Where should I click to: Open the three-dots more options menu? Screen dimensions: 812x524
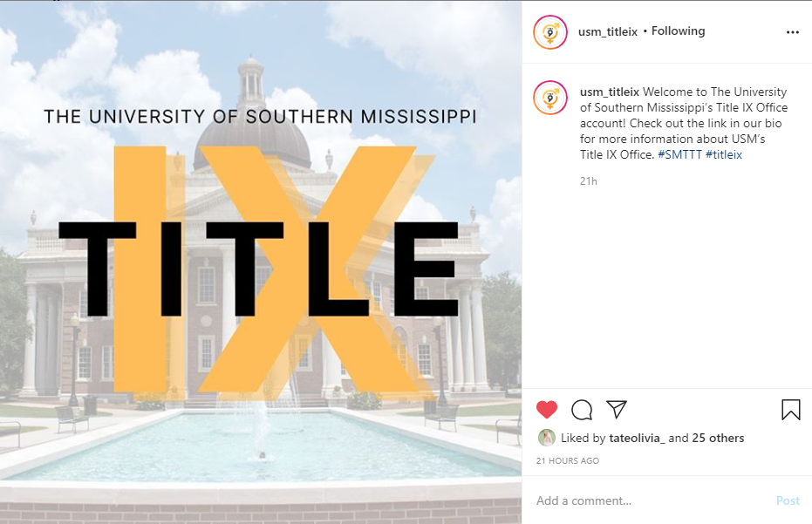(792, 32)
